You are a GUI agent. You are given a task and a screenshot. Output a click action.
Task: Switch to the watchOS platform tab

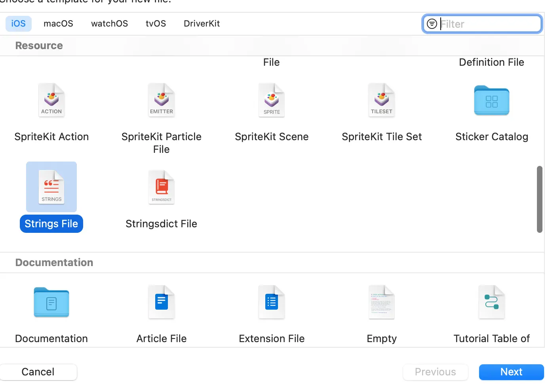click(109, 24)
